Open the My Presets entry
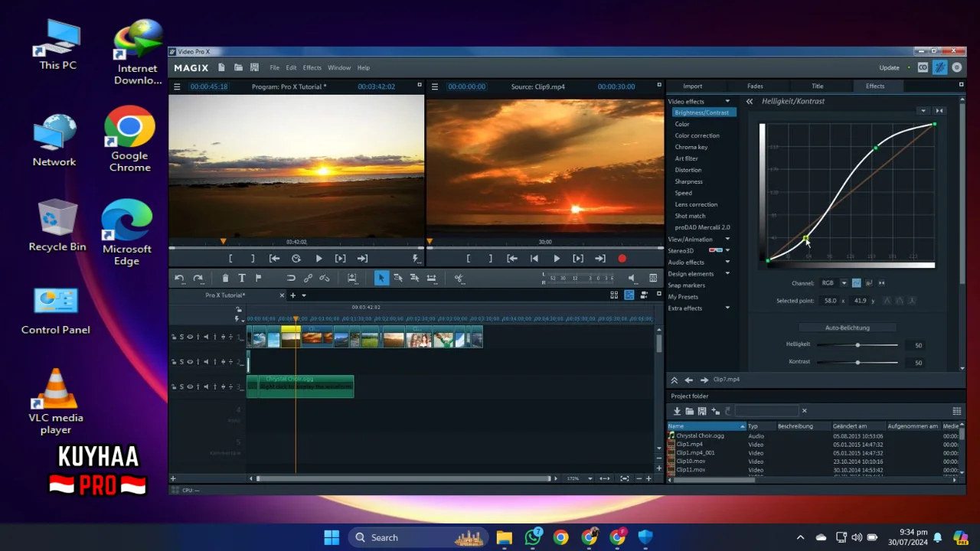This screenshot has height=551, width=980. [x=683, y=296]
